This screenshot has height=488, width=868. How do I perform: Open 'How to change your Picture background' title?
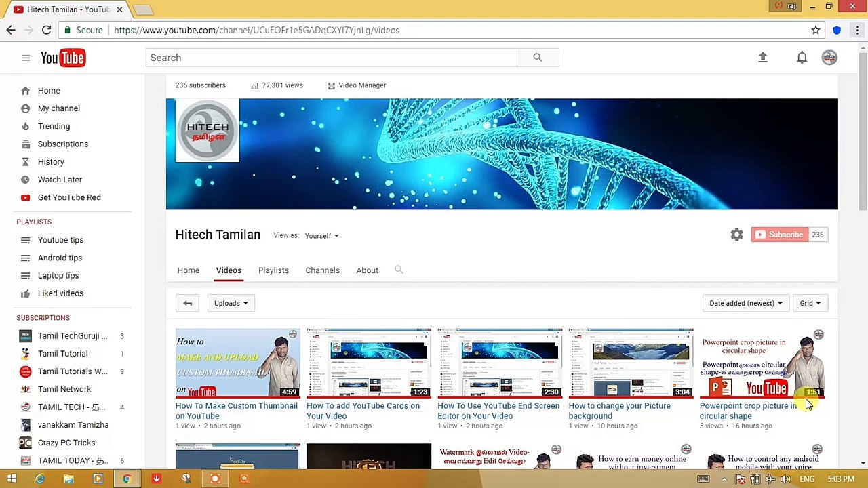pos(619,411)
